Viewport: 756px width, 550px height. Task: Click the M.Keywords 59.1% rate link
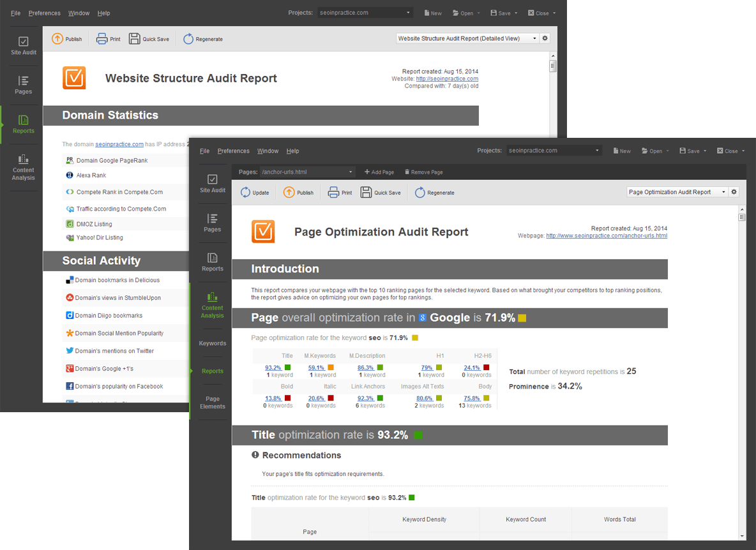[x=316, y=368]
